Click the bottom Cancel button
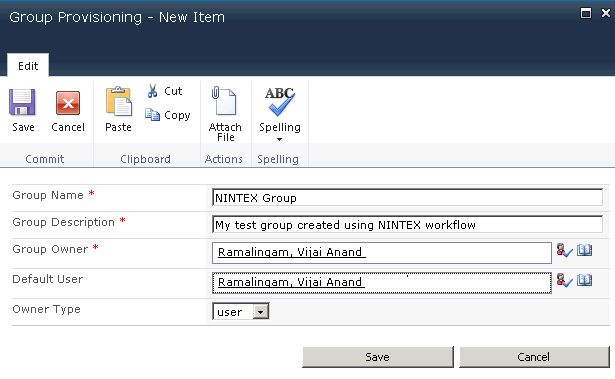The image size is (615, 379). [534, 357]
